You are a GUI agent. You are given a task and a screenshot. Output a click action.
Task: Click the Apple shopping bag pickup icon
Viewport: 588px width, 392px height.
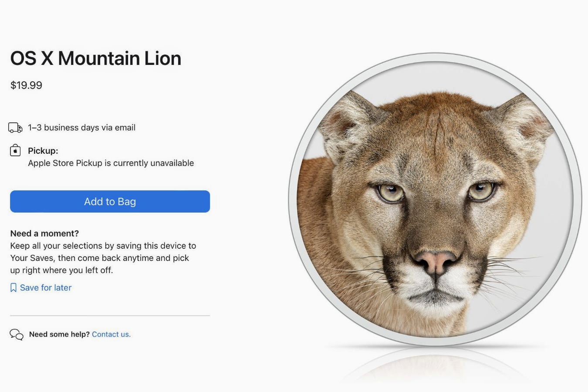click(x=15, y=150)
